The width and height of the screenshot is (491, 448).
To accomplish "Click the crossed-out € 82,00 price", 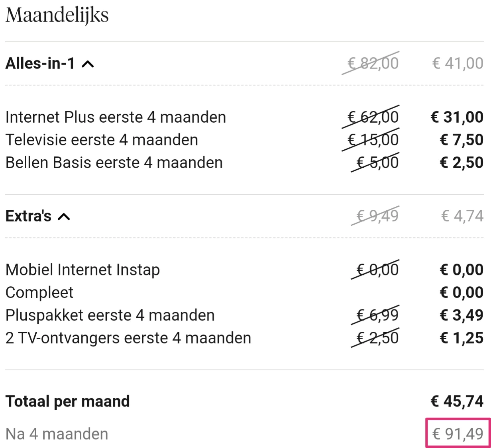I will (373, 63).
